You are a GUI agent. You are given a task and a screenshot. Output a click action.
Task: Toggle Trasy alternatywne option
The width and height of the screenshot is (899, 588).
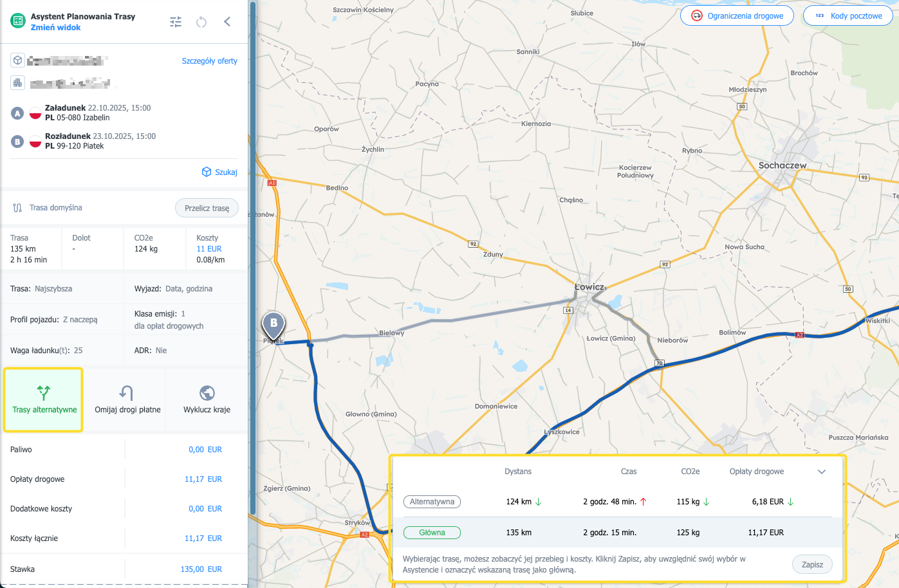click(x=44, y=400)
